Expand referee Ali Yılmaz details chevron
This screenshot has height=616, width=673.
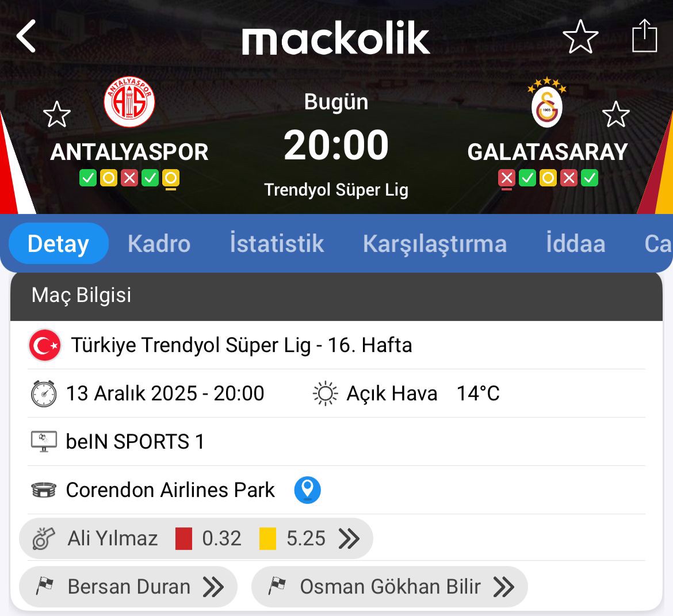349,538
